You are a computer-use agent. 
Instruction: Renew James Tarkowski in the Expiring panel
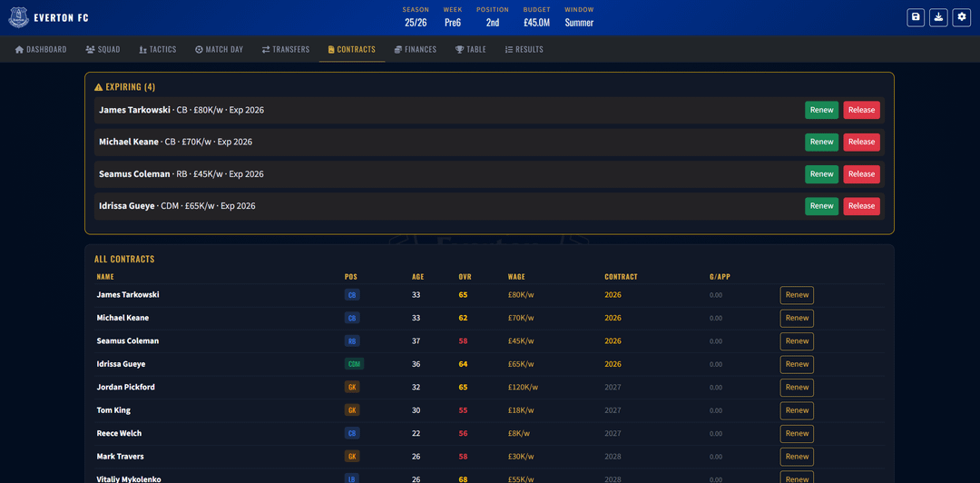tap(821, 110)
